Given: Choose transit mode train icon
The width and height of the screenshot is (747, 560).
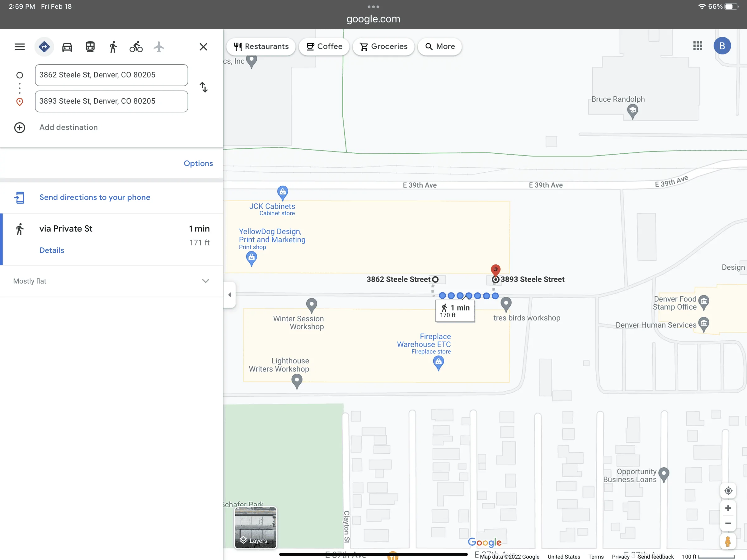Looking at the screenshot, I should [x=90, y=47].
